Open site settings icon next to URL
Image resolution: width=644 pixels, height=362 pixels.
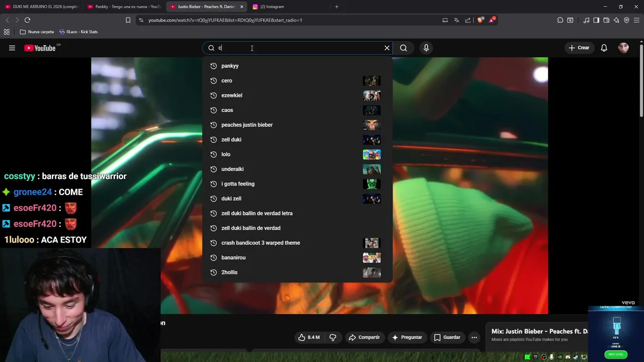click(141, 20)
